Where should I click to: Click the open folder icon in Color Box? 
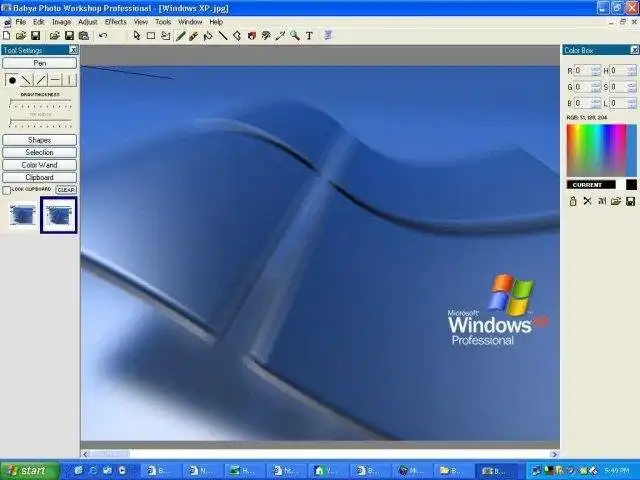pyautogui.click(x=616, y=201)
